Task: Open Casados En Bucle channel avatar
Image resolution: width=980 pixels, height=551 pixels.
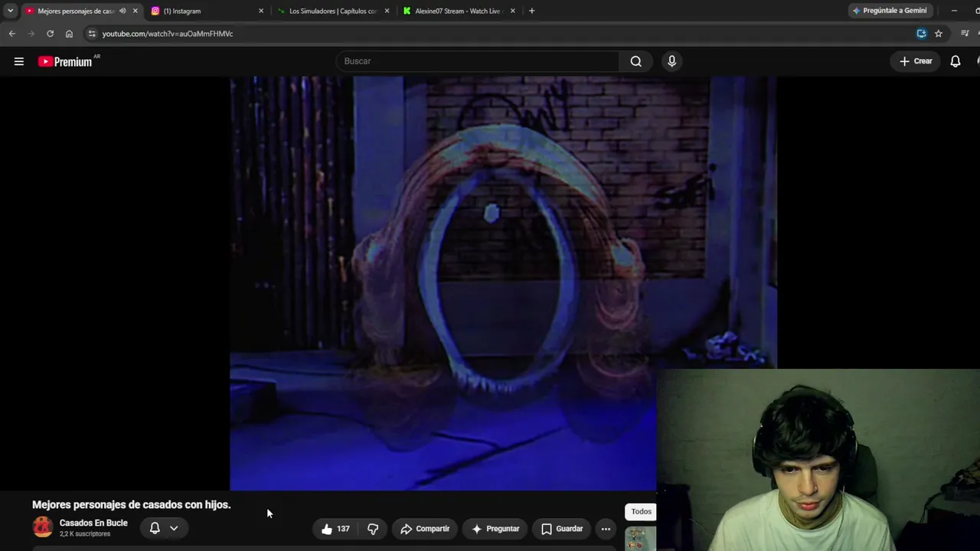Action: [43, 527]
